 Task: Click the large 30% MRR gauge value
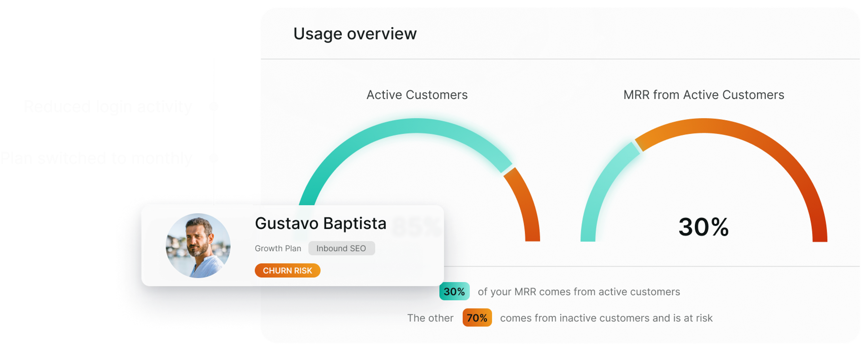(x=704, y=227)
